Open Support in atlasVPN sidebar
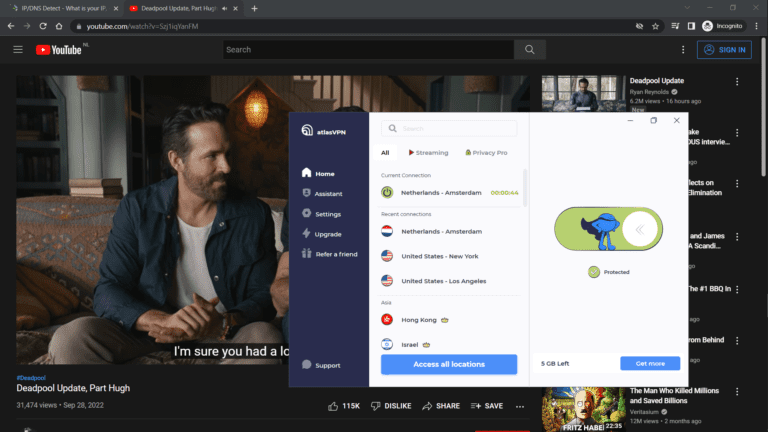 point(321,365)
